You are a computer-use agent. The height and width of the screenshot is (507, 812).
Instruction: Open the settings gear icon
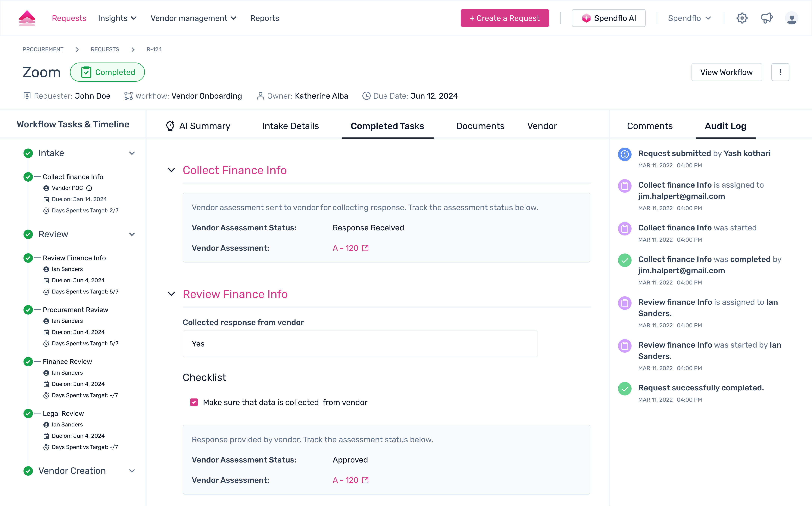click(x=742, y=18)
